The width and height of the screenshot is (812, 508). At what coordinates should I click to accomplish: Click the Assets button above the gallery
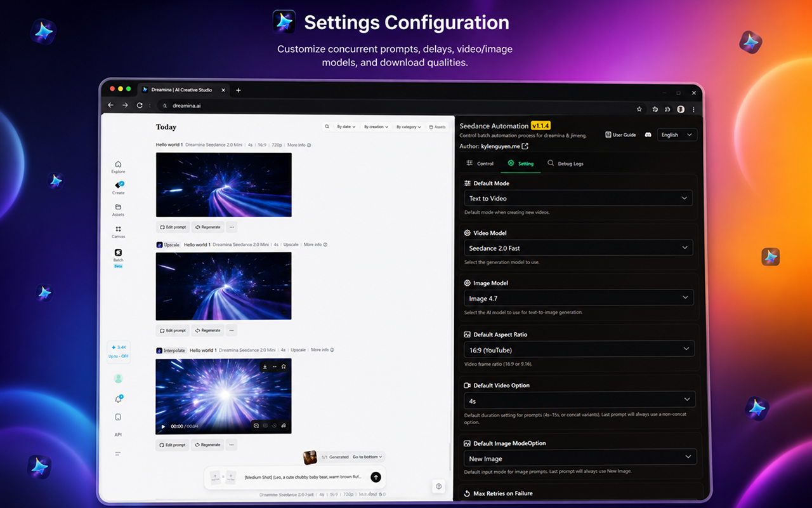pos(438,127)
